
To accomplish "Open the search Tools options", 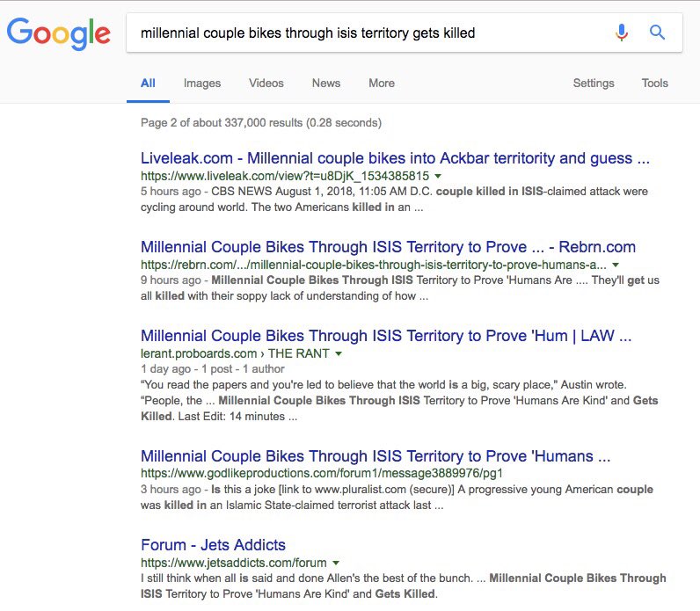I will tap(654, 83).
